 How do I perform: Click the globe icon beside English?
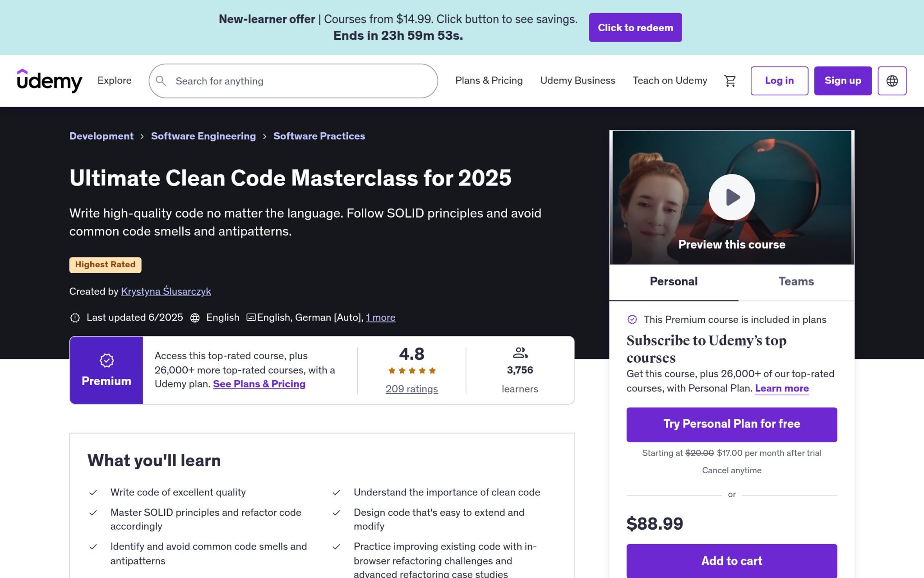195,318
